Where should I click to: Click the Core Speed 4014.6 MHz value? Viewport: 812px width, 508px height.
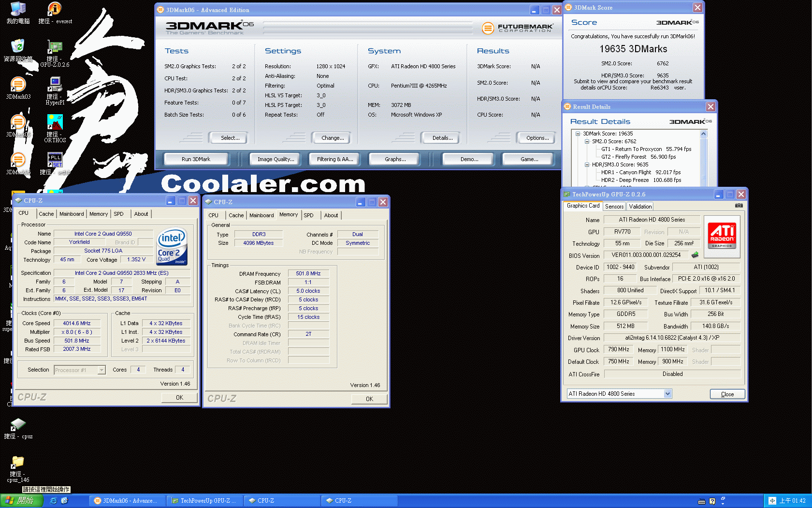point(76,323)
